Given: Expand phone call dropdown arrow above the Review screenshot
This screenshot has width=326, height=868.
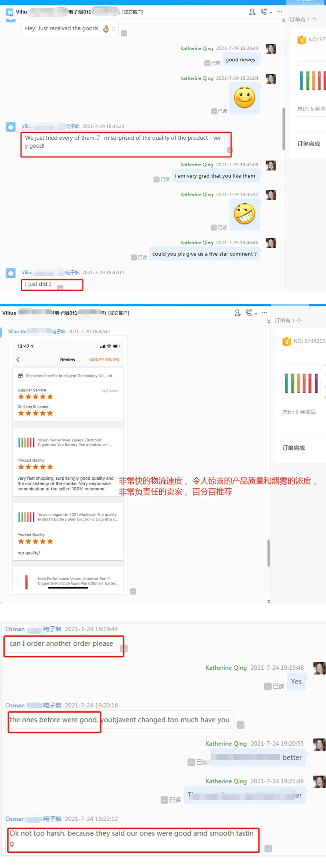Looking at the screenshot, I should pyautogui.click(x=256, y=314).
